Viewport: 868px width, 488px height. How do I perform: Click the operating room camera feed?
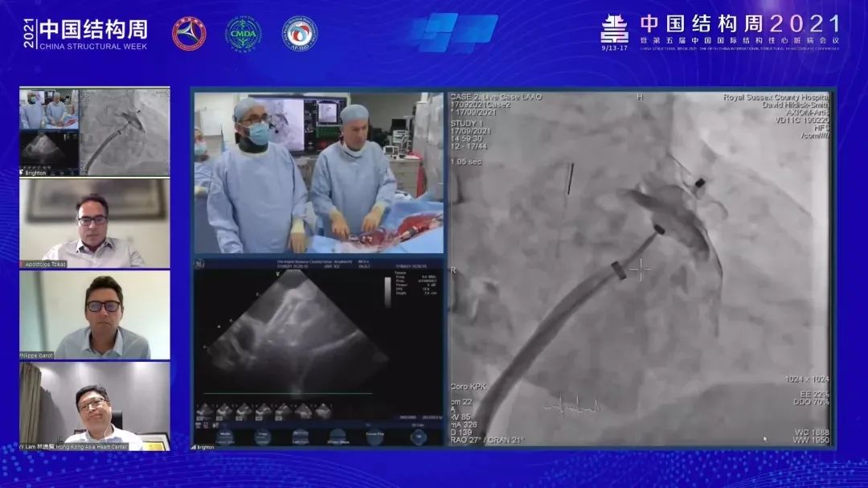click(318, 173)
